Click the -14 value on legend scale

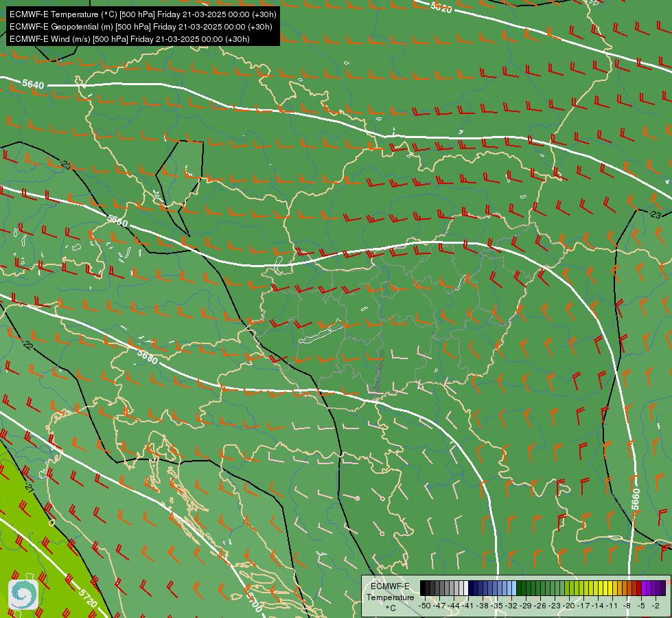(x=599, y=606)
